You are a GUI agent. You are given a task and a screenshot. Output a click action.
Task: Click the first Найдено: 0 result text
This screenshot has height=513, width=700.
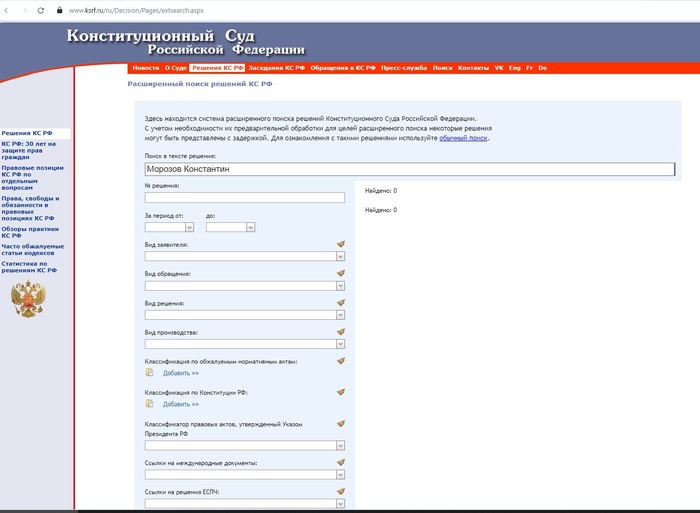tap(381, 191)
